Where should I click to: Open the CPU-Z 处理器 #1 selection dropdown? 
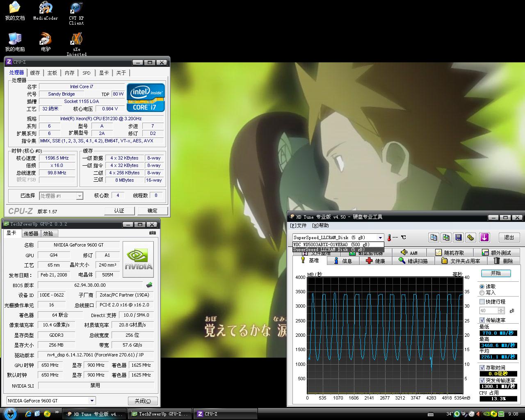[x=80, y=196]
